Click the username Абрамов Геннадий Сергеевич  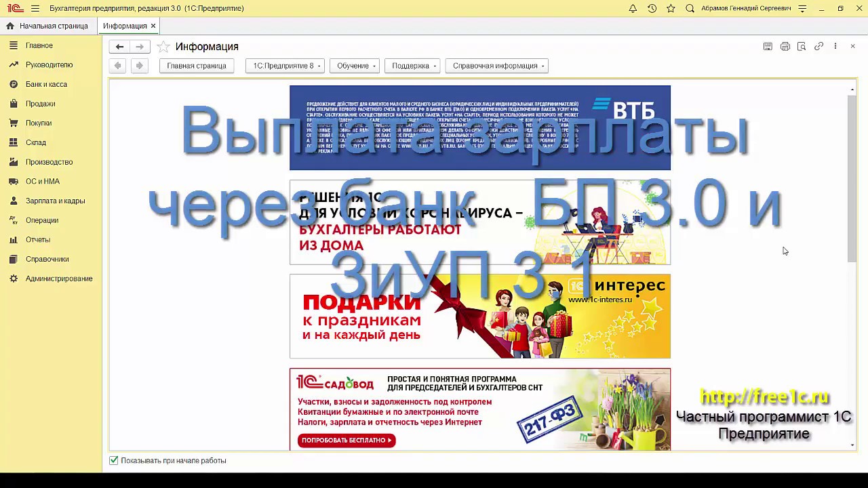coord(746,8)
